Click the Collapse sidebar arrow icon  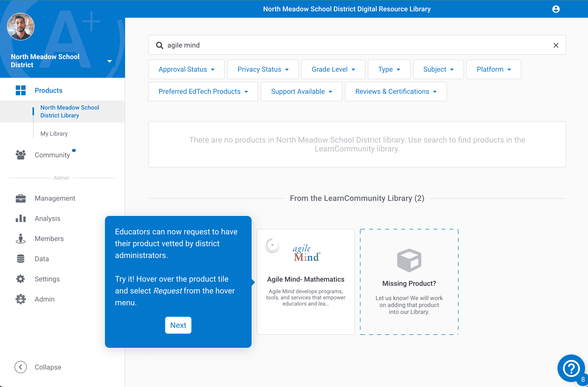tap(20, 367)
